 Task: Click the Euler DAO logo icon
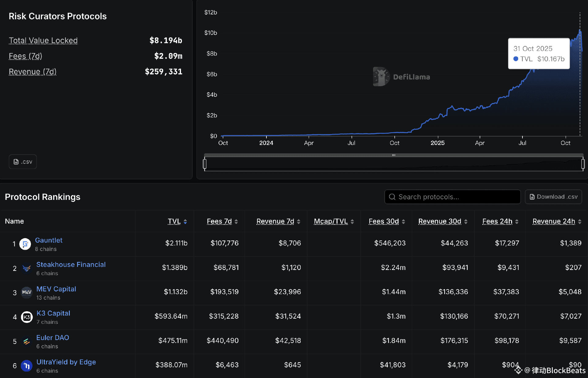[27, 341]
